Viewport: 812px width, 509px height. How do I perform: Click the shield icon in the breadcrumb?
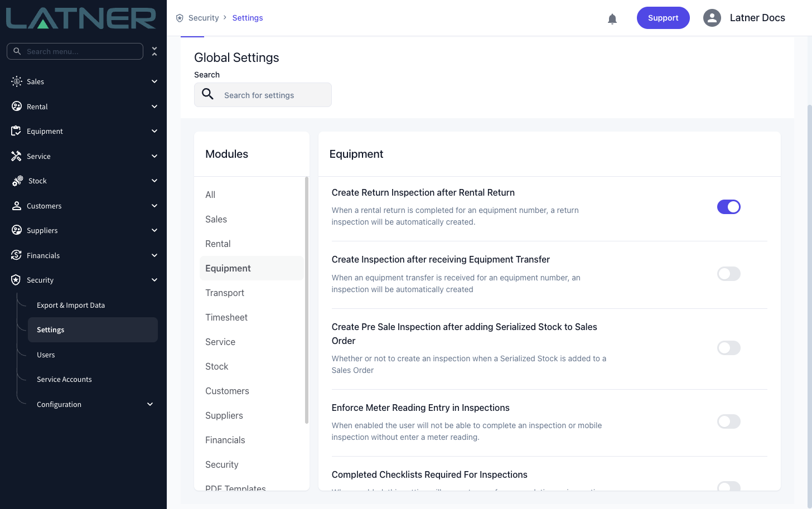180,18
